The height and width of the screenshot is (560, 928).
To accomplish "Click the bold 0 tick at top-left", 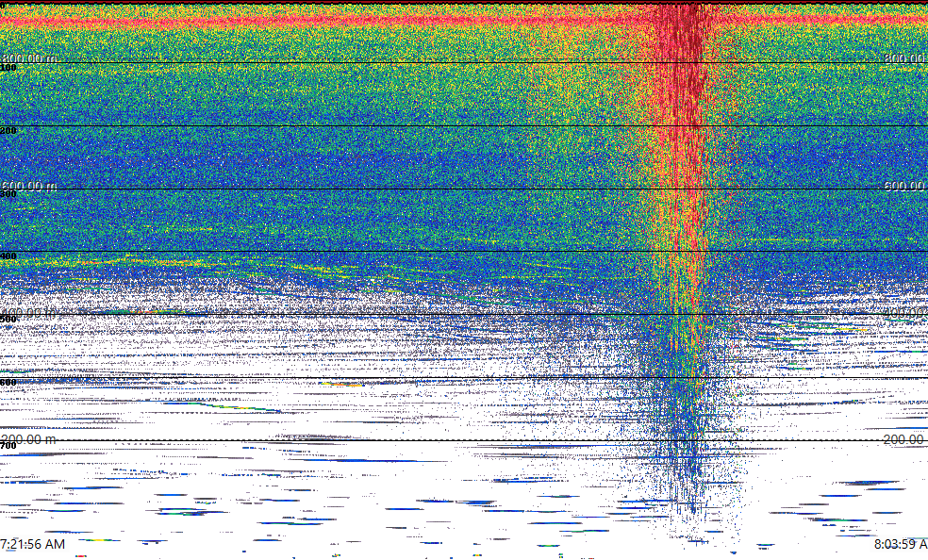I will (x=4, y=5).
